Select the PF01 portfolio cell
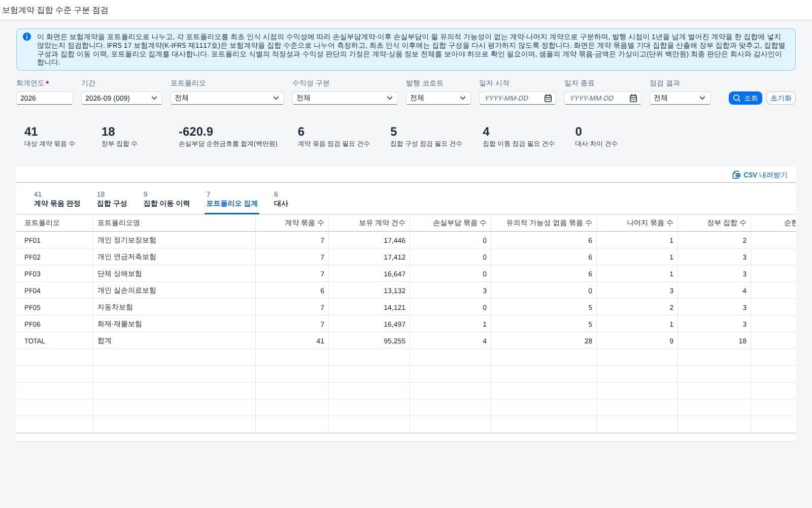 click(x=55, y=240)
